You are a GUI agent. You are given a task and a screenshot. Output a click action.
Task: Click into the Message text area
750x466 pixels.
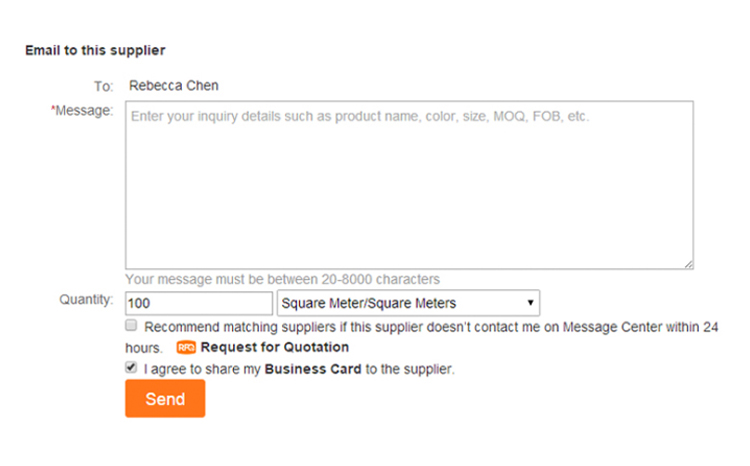click(x=409, y=185)
